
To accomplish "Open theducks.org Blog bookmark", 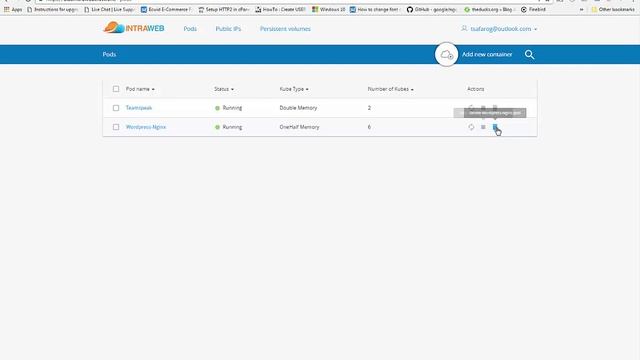I will click(490, 9).
